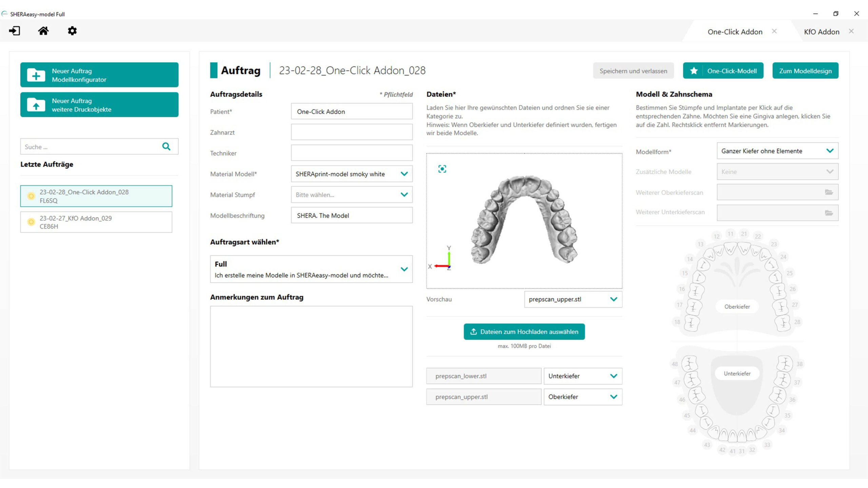Open order 23-02-27_KfO Addon_029
Viewport: 868px width, 488px height.
tap(96, 222)
